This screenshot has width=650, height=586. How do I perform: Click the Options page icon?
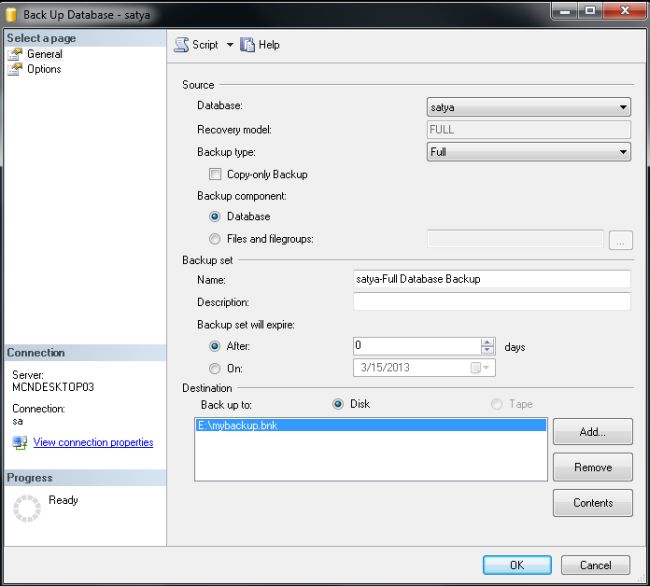(x=15, y=69)
